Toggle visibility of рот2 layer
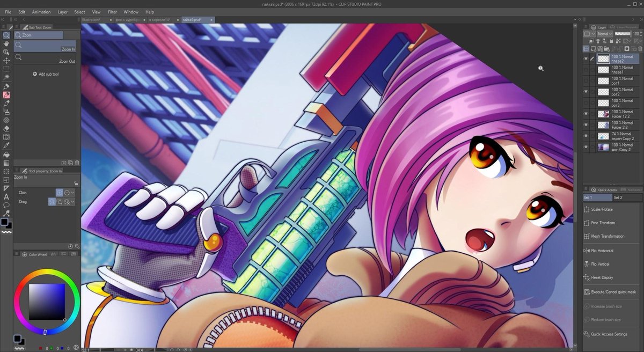Image resolution: width=644 pixels, height=352 pixels. click(586, 92)
